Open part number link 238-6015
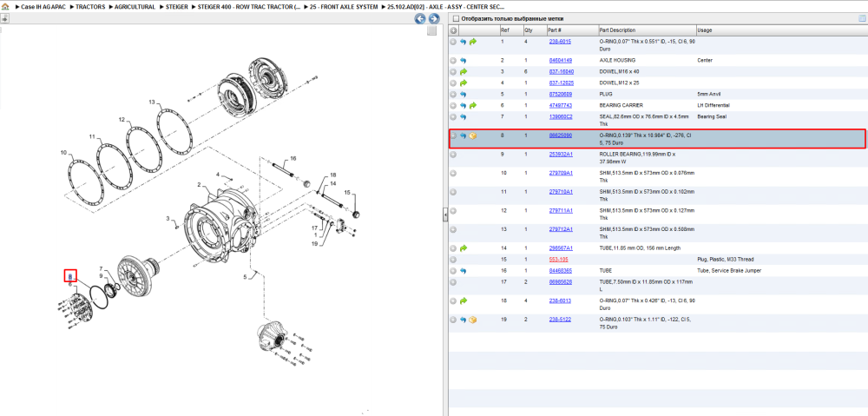The height and width of the screenshot is (416, 868). pyautogui.click(x=560, y=42)
